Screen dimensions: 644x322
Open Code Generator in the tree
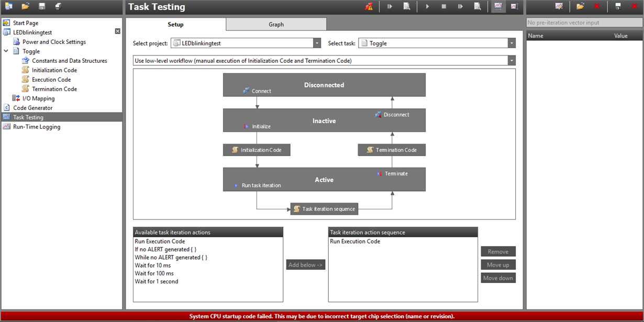tap(32, 108)
